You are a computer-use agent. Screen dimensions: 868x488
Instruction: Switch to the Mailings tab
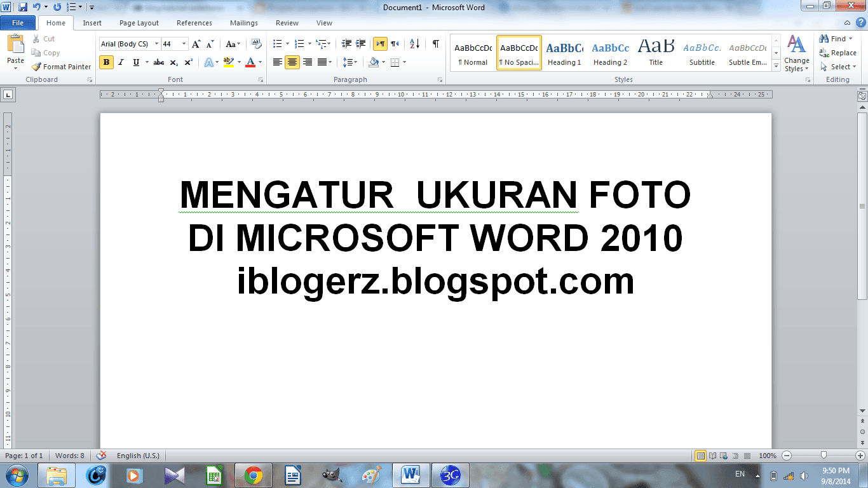coord(244,23)
